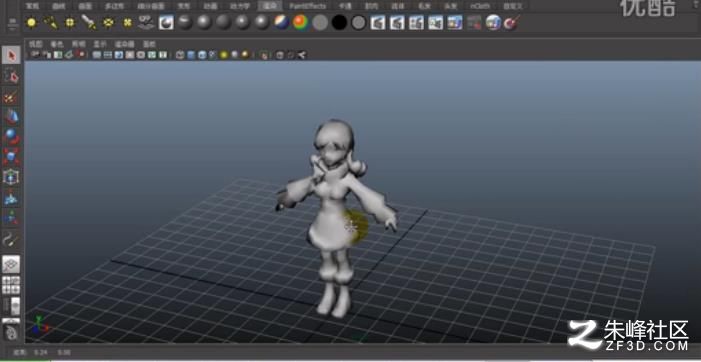Click the rainbow ramp shader sphere

[300, 22]
